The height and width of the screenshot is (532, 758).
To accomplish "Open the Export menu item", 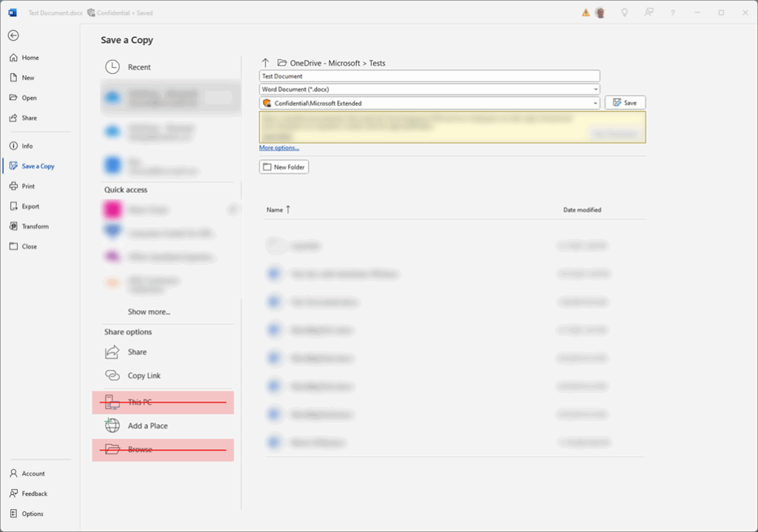I will (x=30, y=206).
